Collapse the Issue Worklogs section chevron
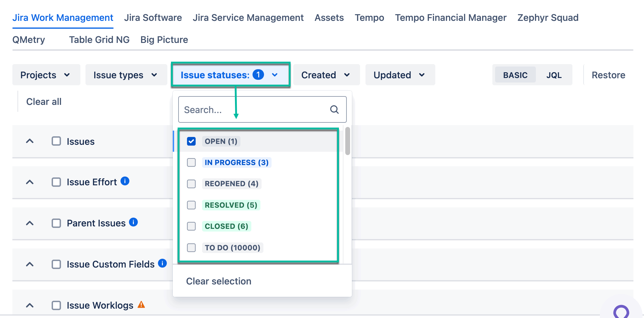The height and width of the screenshot is (318, 644). 30,305
